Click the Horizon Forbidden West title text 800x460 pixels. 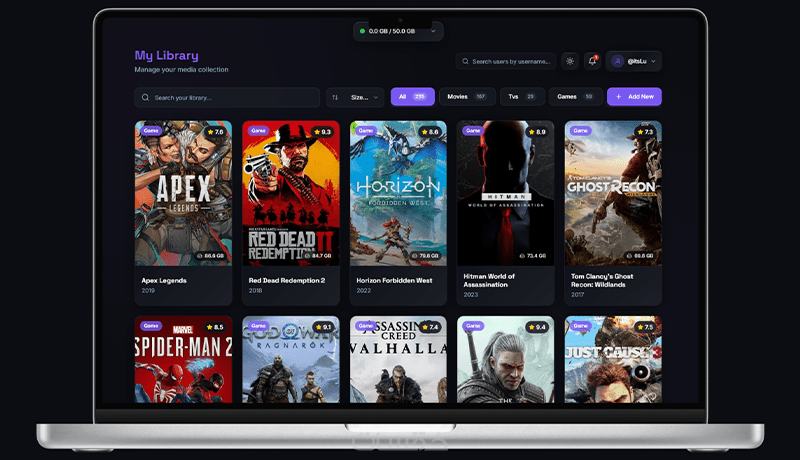pos(394,280)
